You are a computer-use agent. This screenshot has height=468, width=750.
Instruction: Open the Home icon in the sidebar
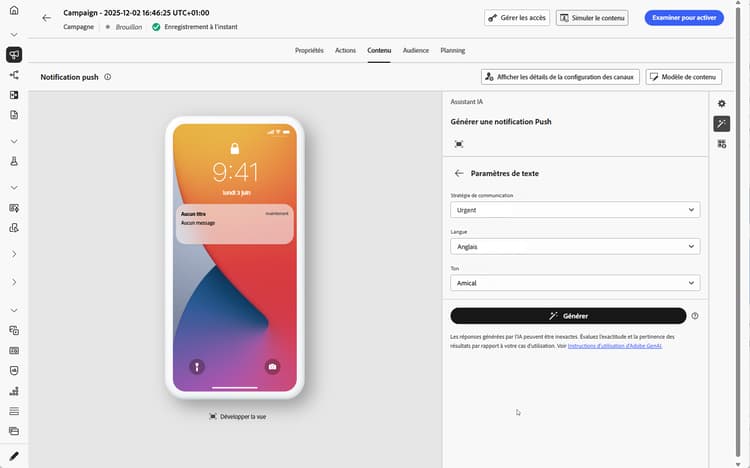pyautogui.click(x=14, y=10)
